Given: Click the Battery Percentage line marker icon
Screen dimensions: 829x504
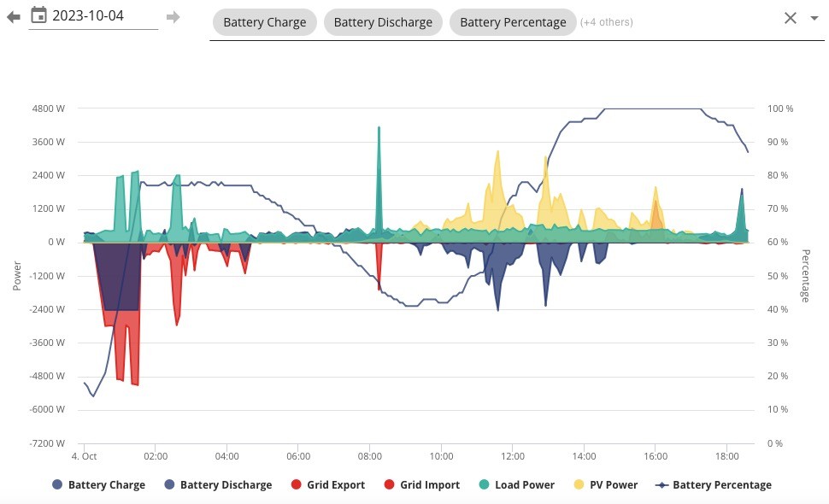Looking at the screenshot, I should click(x=662, y=484).
